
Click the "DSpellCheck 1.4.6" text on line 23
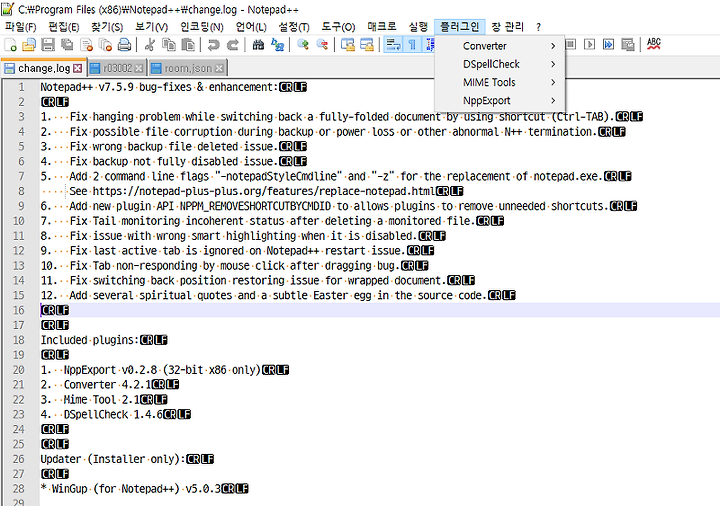[113, 415]
